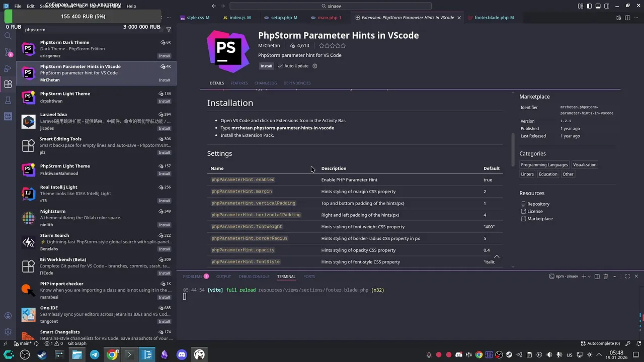Image resolution: width=644 pixels, height=362 pixels.
Task: Install the PhpStorm Dark Theme extension
Action: pyautogui.click(x=165, y=56)
